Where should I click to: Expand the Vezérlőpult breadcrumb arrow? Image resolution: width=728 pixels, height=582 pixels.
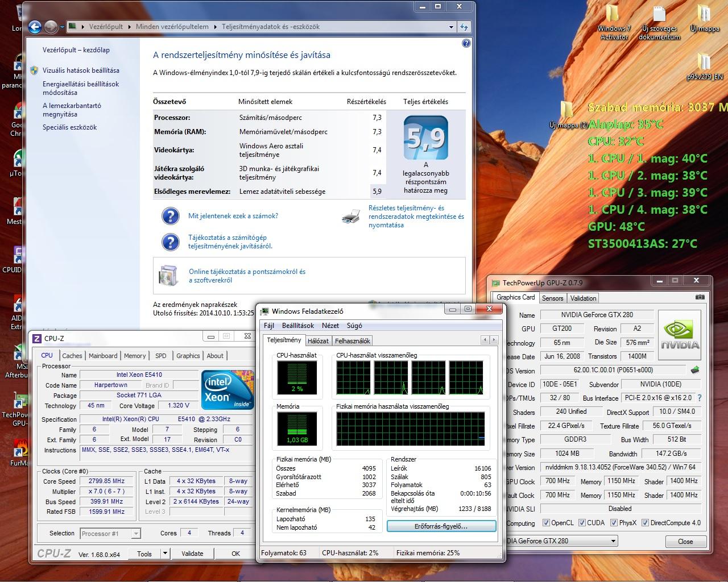[x=131, y=27]
